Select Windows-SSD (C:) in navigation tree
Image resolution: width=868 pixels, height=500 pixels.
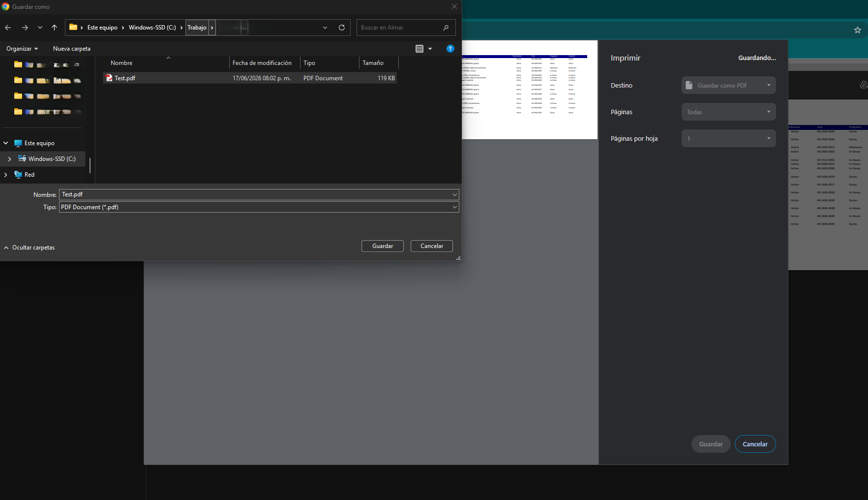tap(52, 159)
